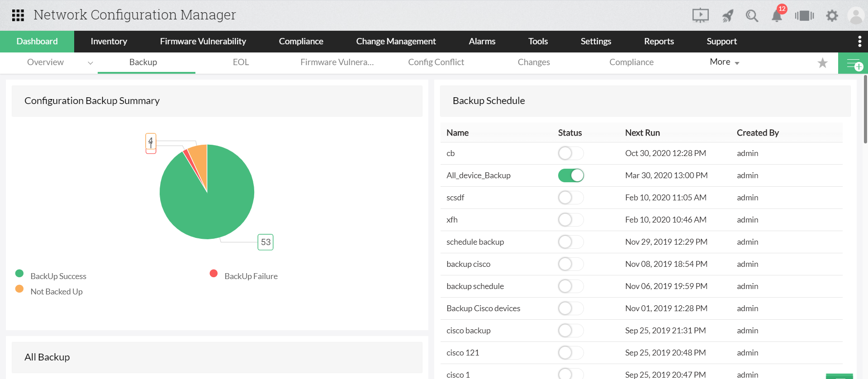Open the search magnifier icon
Image resolution: width=868 pixels, height=379 pixels.
click(x=752, y=16)
